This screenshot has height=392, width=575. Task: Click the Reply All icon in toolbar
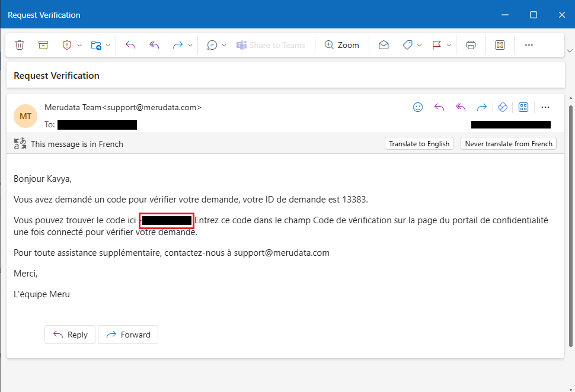pyautogui.click(x=154, y=45)
